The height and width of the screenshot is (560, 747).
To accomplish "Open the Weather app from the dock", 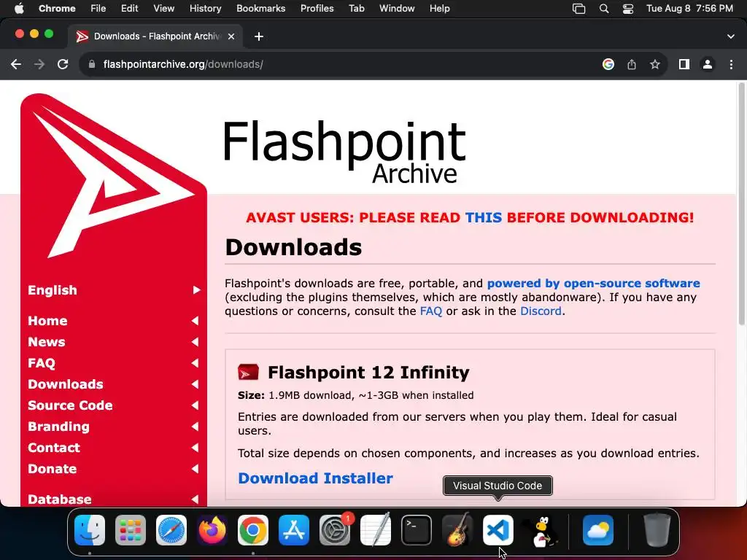I will [x=598, y=530].
